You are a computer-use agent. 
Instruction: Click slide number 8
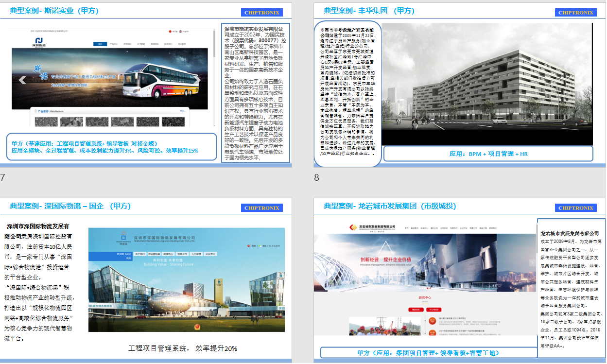coord(317,177)
